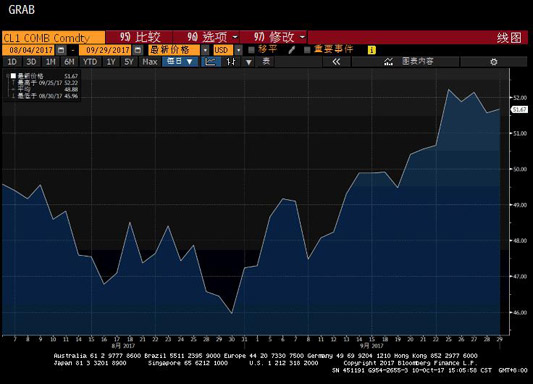
Task: Select the YTD time range
Action: click(90, 62)
